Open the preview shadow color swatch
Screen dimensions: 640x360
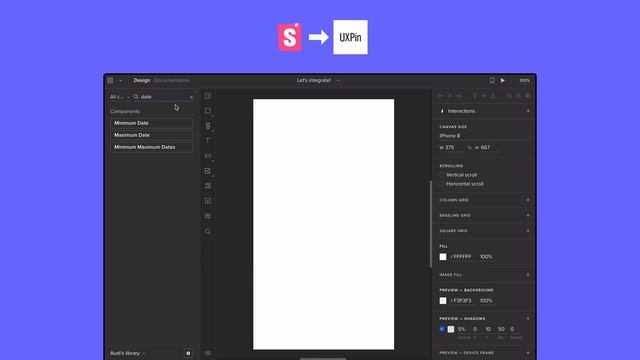pyautogui.click(x=451, y=329)
